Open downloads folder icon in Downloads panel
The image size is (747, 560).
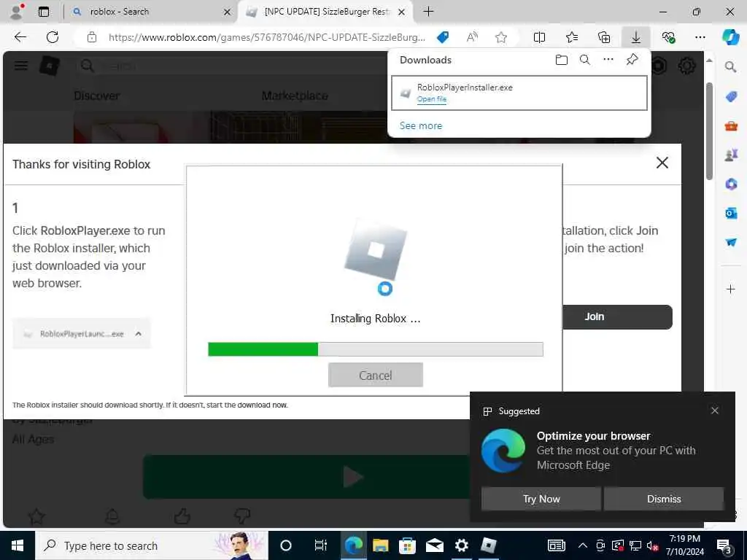pos(562,60)
